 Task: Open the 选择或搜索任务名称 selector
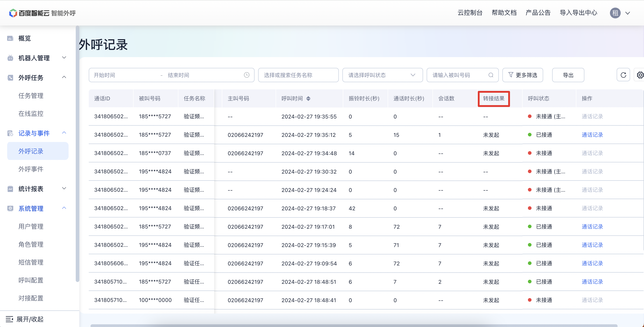pyautogui.click(x=298, y=75)
